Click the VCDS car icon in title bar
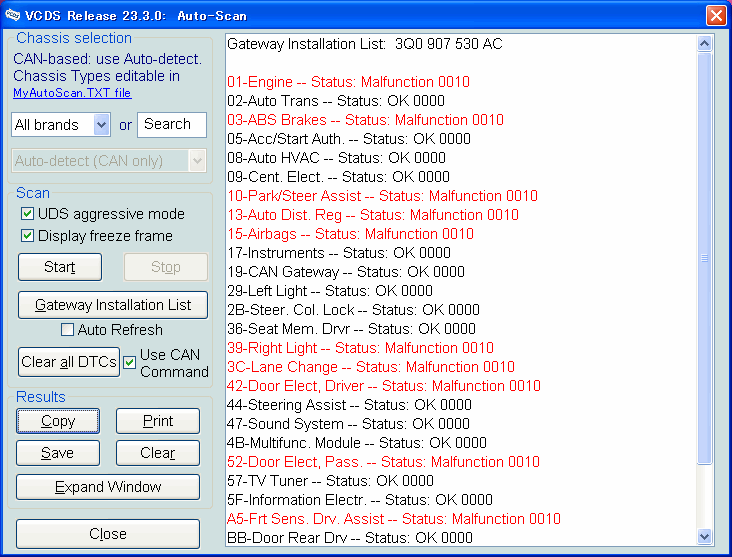The width and height of the screenshot is (732, 557). (12, 15)
